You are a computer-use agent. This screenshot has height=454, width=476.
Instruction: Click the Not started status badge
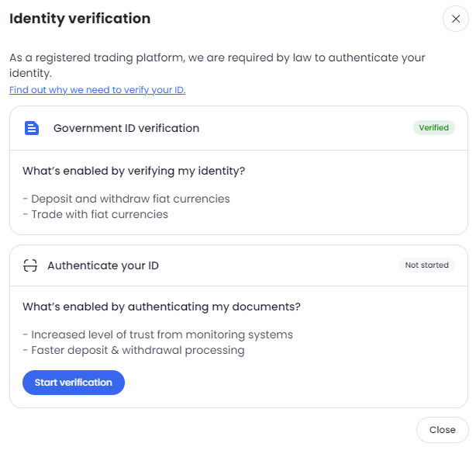click(427, 265)
